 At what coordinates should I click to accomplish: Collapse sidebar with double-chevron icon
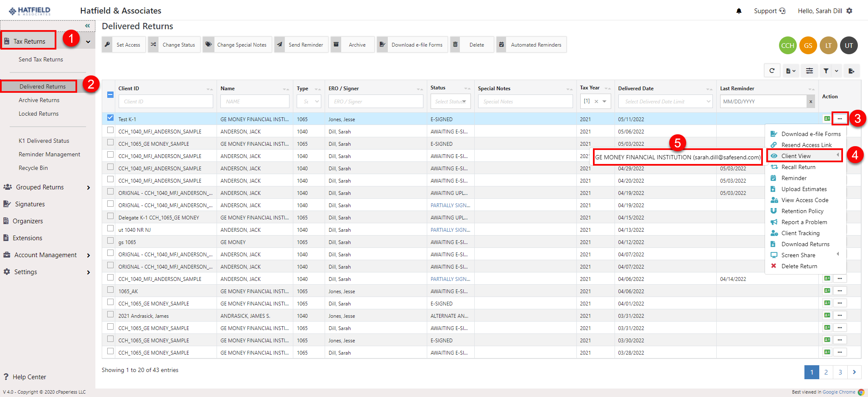pyautogui.click(x=87, y=26)
